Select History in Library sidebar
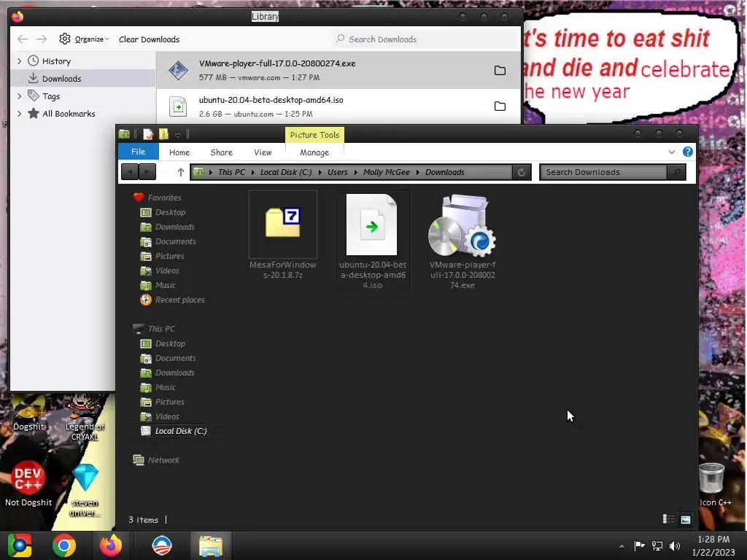Viewport: 747px width, 560px height. pos(83,61)
